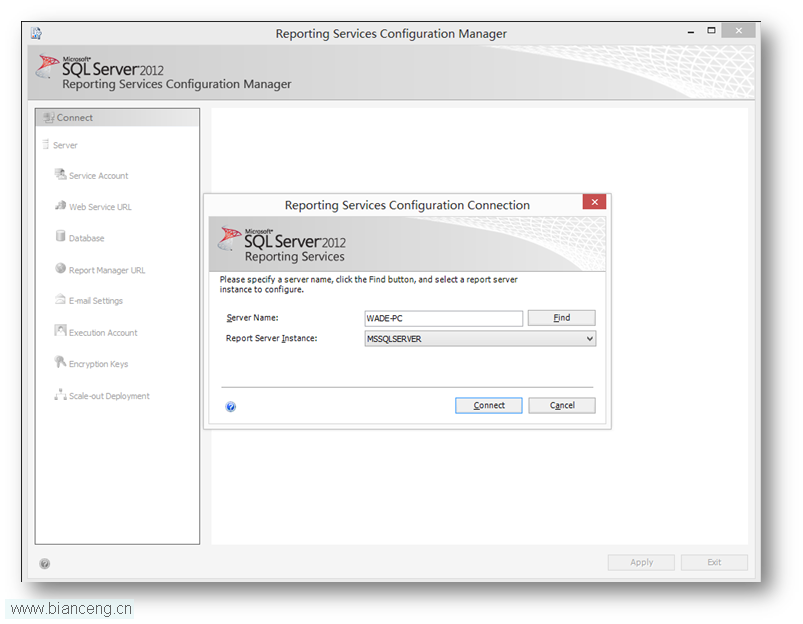
Task: Click the E-mail Settings envelope icon
Action: coord(60,299)
